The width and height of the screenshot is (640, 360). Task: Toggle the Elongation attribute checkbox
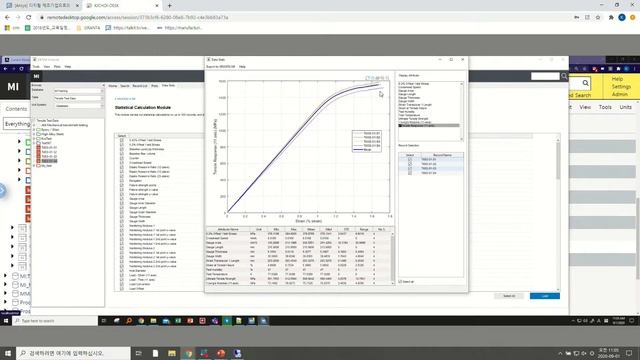pos(121,180)
